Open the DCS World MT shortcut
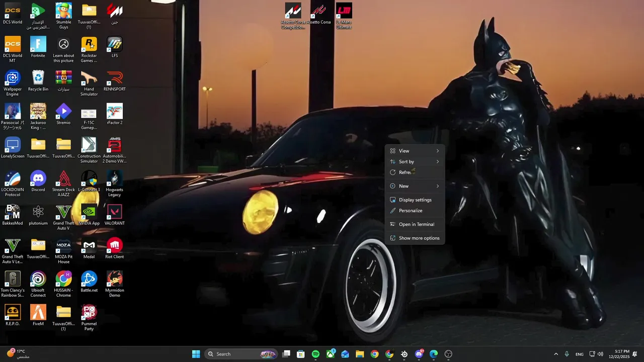The image size is (644, 362). point(13,49)
